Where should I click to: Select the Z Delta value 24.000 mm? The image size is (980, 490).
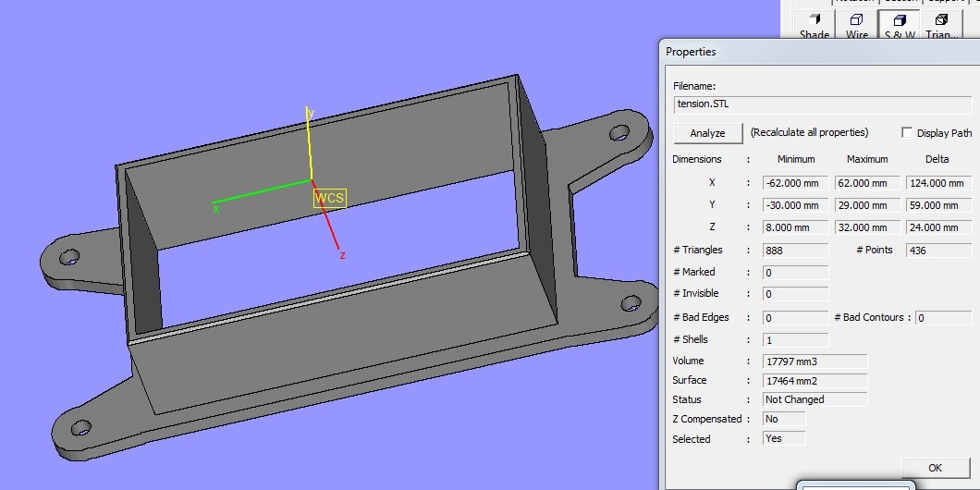pyautogui.click(x=938, y=227)
